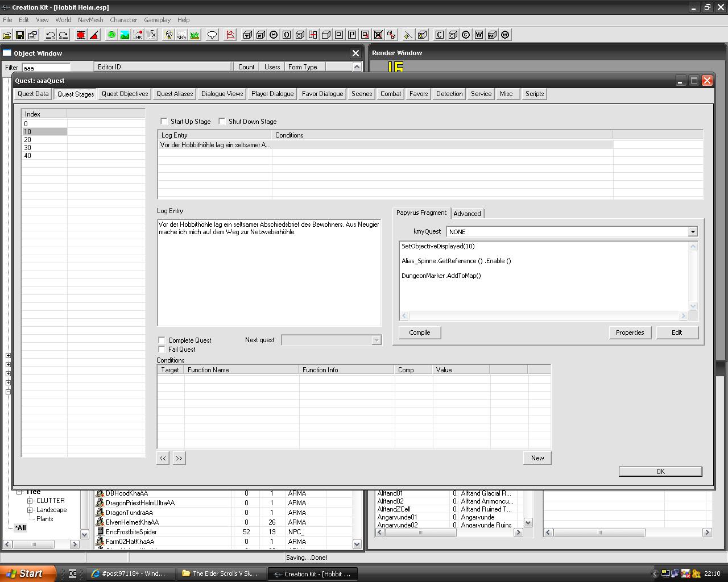
Task: Click the undo arrow toolbar icon
Action: [50, 35]
